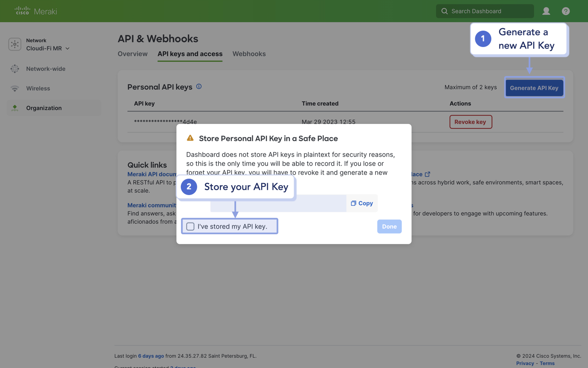The width and height of the screenshot is (588, 368).
Task: Click Revoke key for the existing API key
Action: coord(470,121)
